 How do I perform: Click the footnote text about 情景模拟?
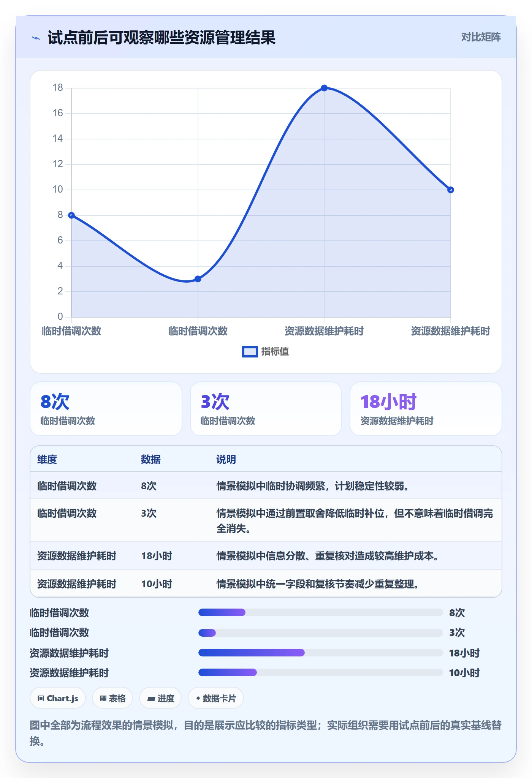tap(266, 733)
